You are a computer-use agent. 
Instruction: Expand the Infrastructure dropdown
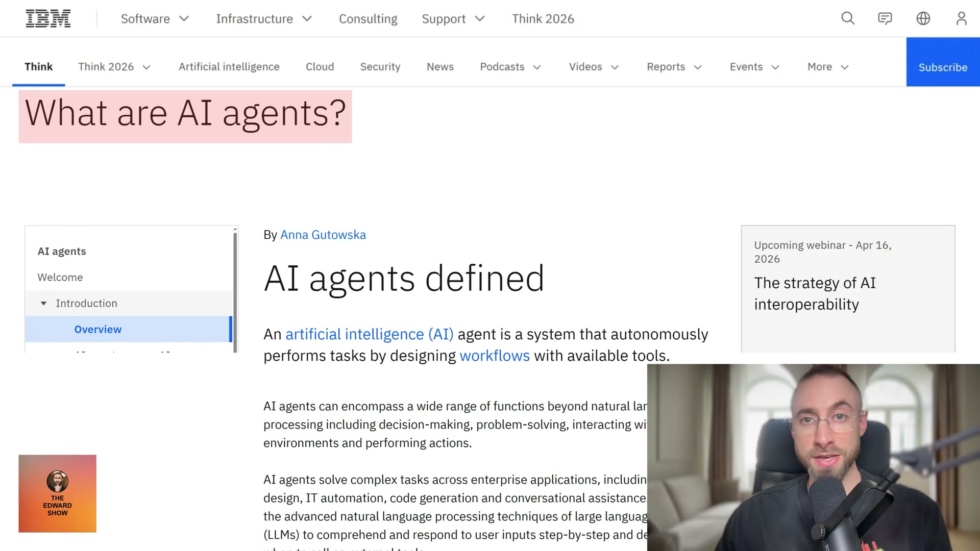pyautogui.click(x=263, y=18)
